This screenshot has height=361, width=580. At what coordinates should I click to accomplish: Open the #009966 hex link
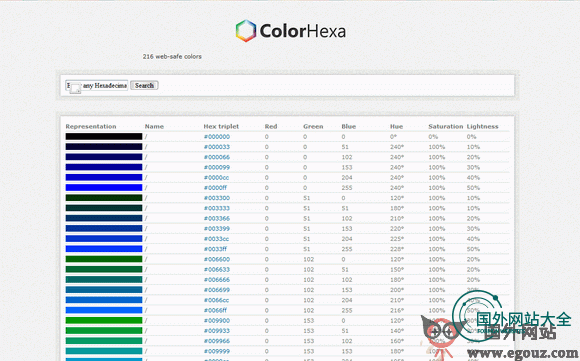[217, 341]
